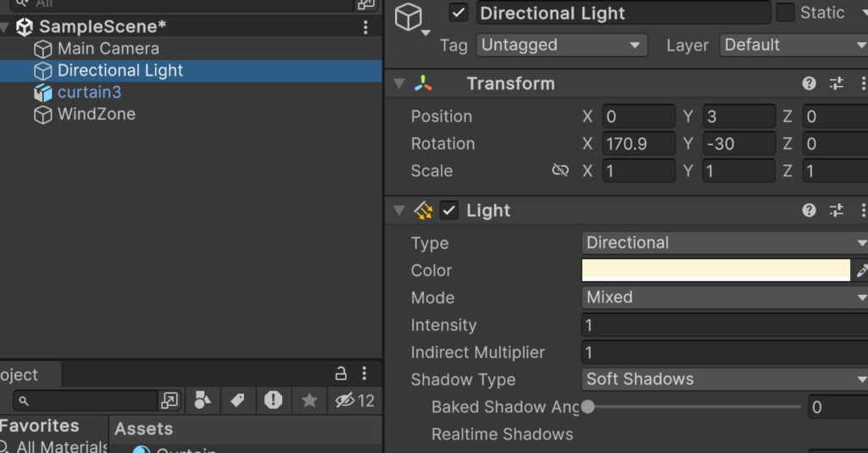Screen dimensions: 868x453
Task: Enable the Static checkbox
Action: tap(786, 13)
